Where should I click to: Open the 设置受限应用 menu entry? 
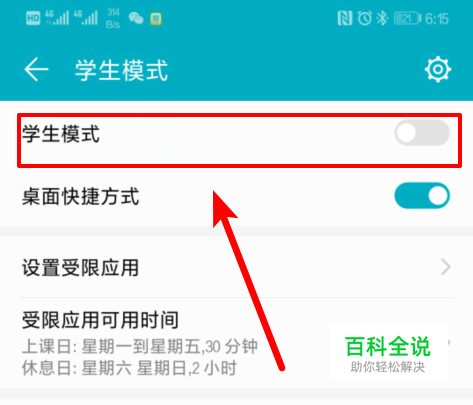236,267
